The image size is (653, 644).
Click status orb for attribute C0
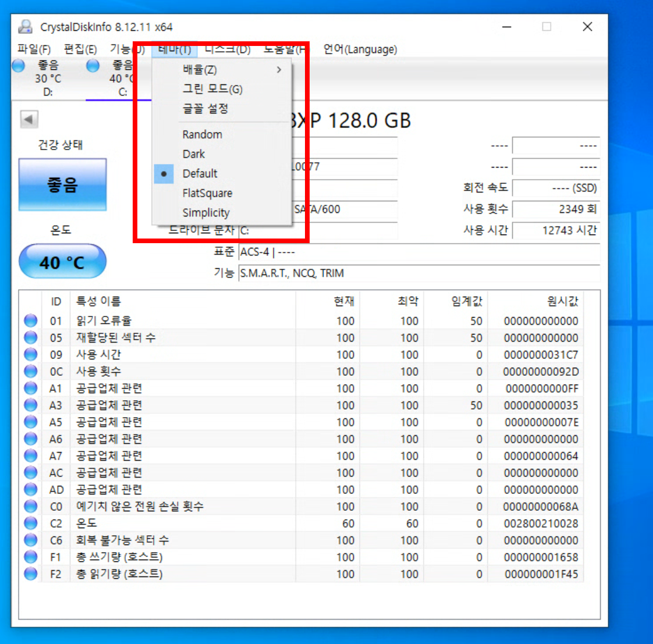tap(30, 506)
